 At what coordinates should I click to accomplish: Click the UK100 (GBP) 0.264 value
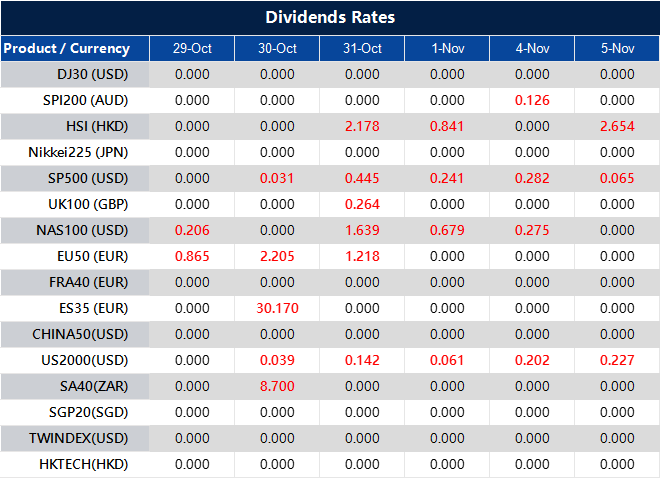tap(362, 204)
